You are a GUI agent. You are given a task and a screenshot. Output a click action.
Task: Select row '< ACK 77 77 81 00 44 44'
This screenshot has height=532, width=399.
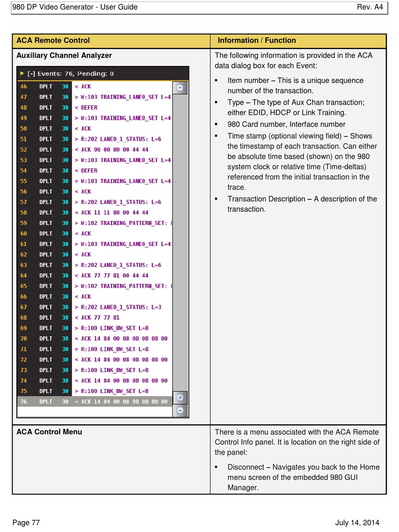click(95, 275)
